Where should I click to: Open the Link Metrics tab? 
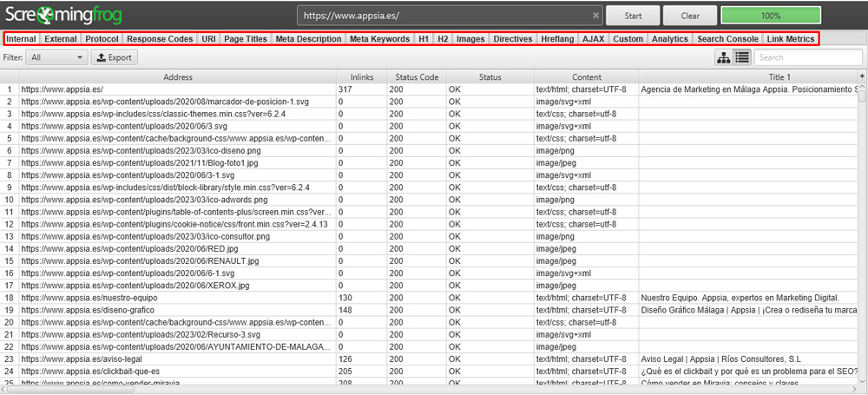(791, 39)
